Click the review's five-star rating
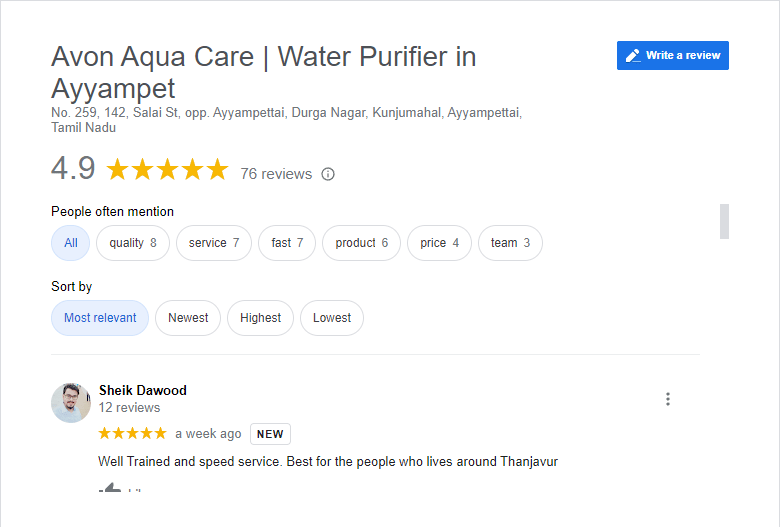 click(132, 434)
